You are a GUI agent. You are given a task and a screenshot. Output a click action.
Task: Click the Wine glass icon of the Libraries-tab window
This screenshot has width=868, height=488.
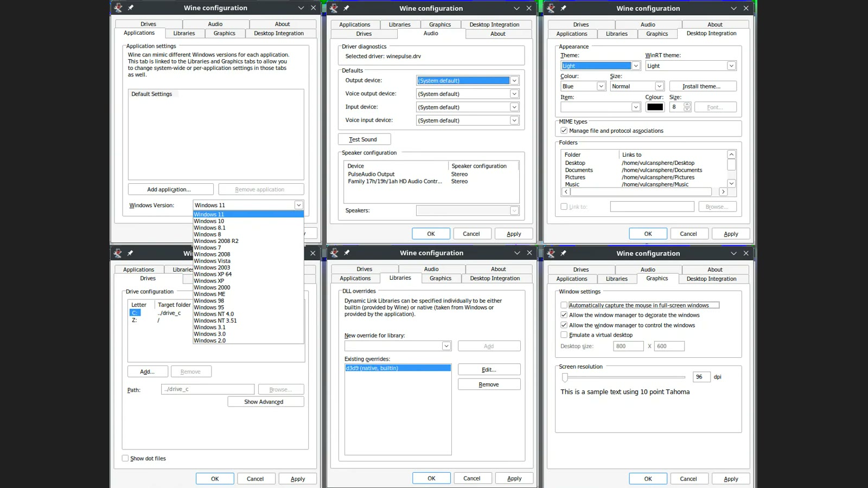334,253
